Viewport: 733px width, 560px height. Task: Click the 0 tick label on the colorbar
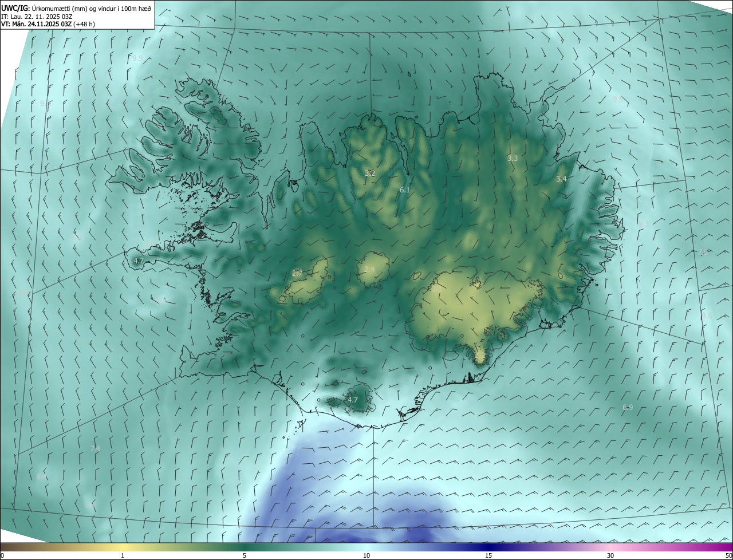click(2, 556)
